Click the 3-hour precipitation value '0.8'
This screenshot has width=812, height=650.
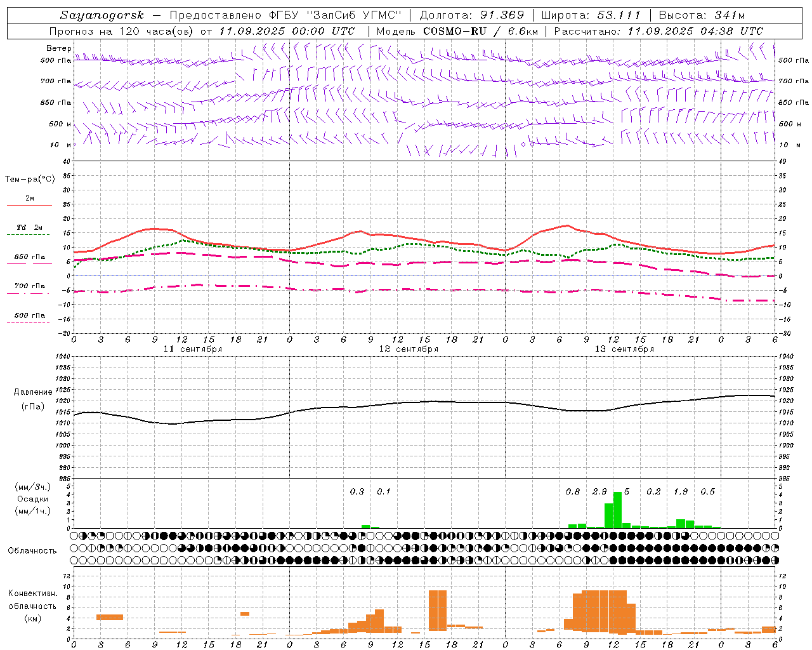coord(573,492)
